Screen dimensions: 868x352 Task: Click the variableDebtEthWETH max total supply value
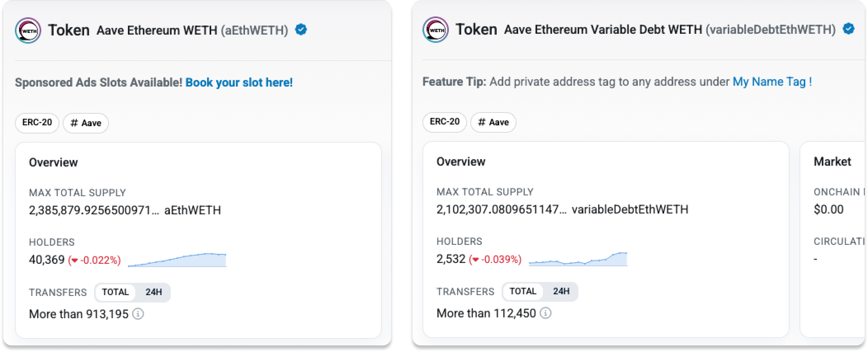coord(501,209)
